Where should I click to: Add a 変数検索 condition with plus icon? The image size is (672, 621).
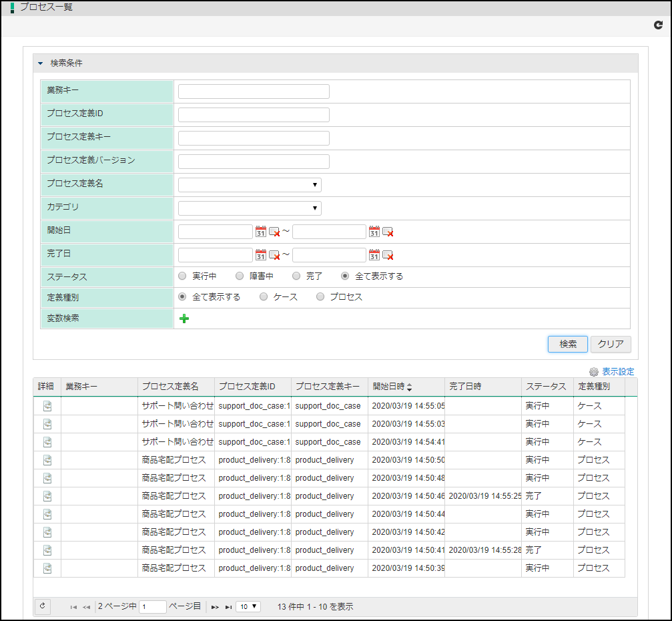[184, 319]
